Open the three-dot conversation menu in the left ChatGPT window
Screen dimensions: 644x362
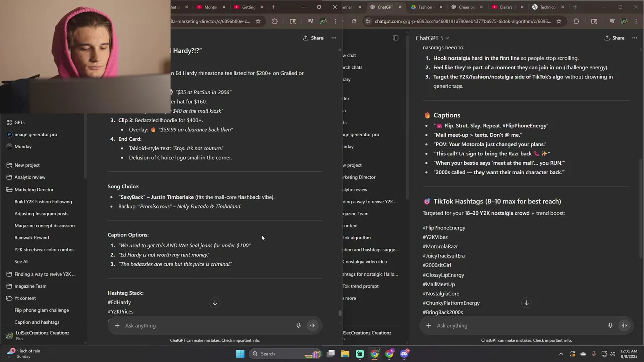[x=334, y=38]
